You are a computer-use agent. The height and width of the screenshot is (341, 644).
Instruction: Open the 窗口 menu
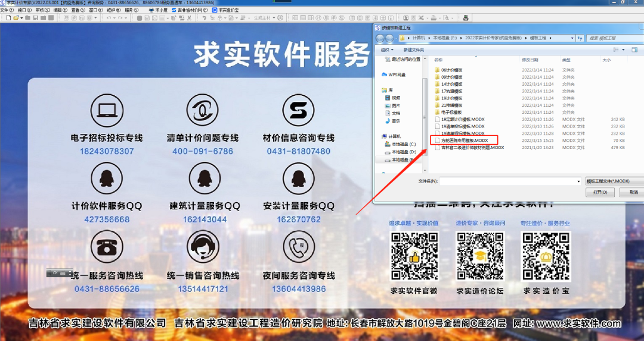pos(95,10)
